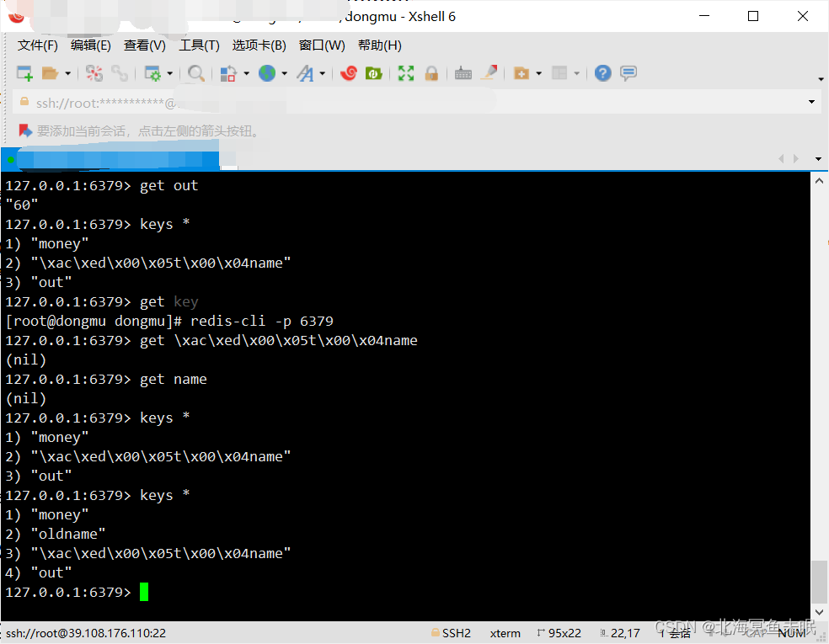Click the New session icon in the toolbar
Image resolution: width=829 pixels, height=644 pixels.
24,73
